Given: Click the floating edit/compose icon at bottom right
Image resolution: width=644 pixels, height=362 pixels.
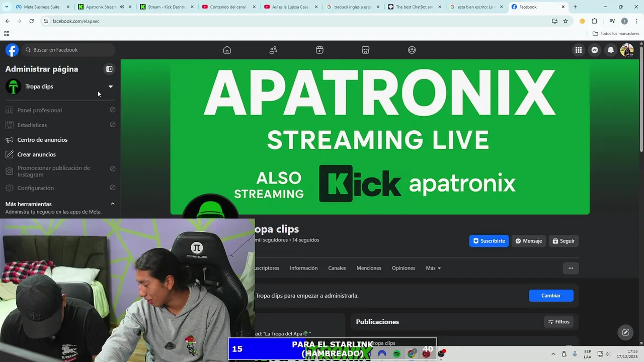Looking at the screenshot, I should coord(625,332).
